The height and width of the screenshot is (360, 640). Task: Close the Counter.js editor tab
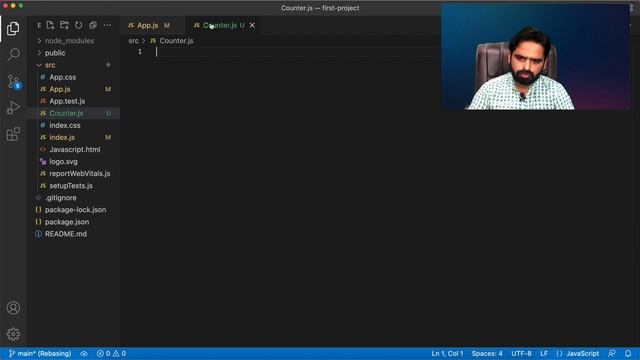point(252,25)
